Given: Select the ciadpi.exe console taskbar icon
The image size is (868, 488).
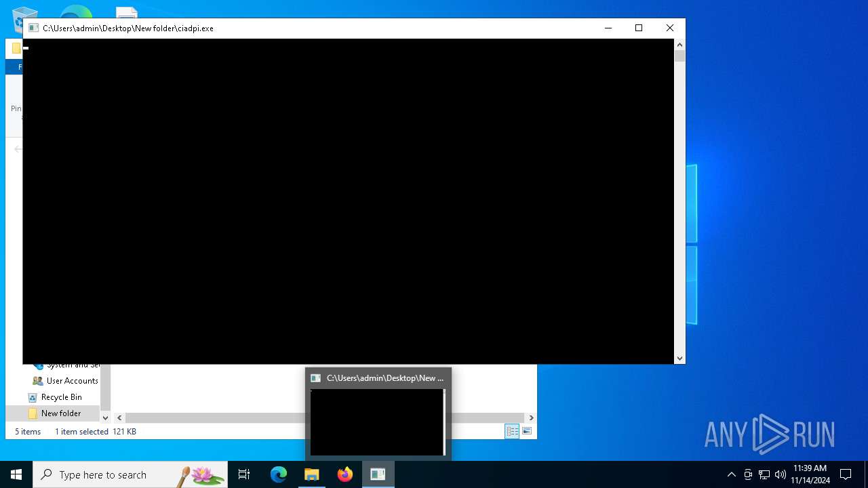Looking at the screenshot, I should point(378,474).
